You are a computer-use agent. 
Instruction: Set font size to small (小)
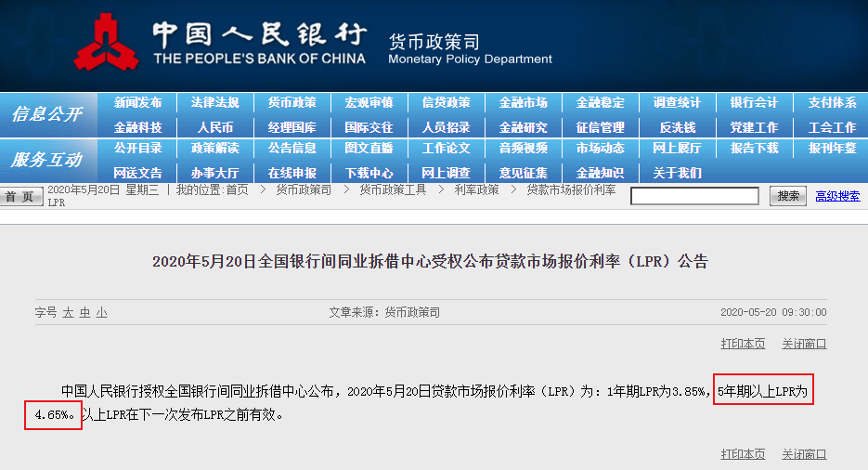tap(101, 313)
